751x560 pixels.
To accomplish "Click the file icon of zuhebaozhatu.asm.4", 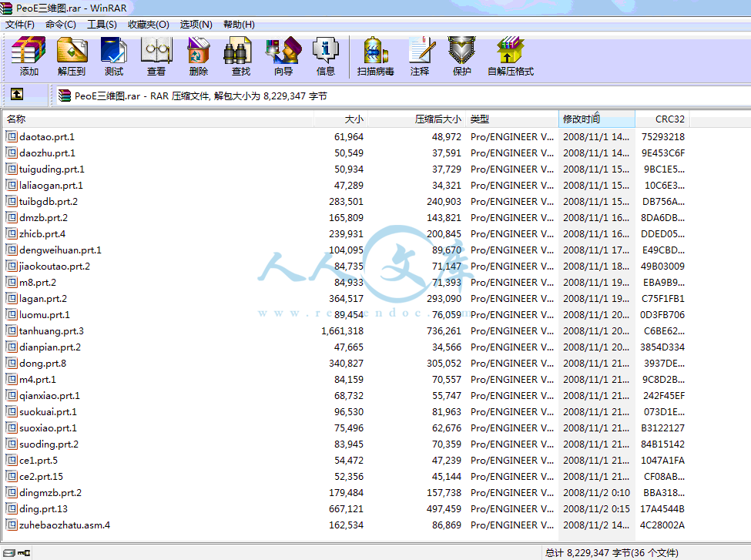I will (x=12, y=525).
